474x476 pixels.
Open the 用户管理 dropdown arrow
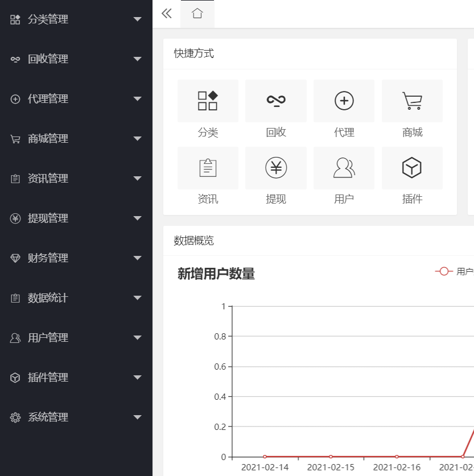tap(137, 337)
